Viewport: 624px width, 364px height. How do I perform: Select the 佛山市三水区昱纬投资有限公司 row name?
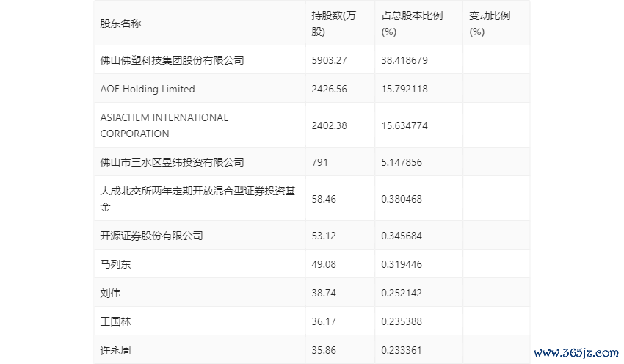coord(172,162)
